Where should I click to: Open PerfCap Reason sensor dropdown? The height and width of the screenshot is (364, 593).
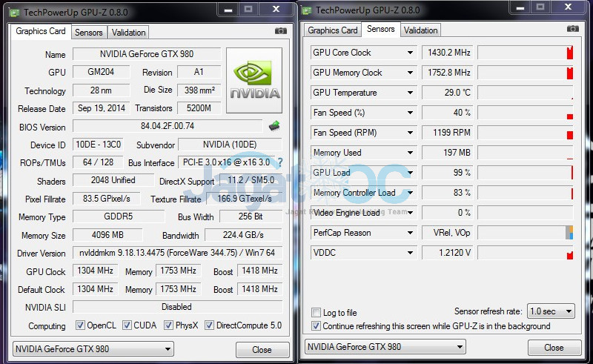(410, 233)
